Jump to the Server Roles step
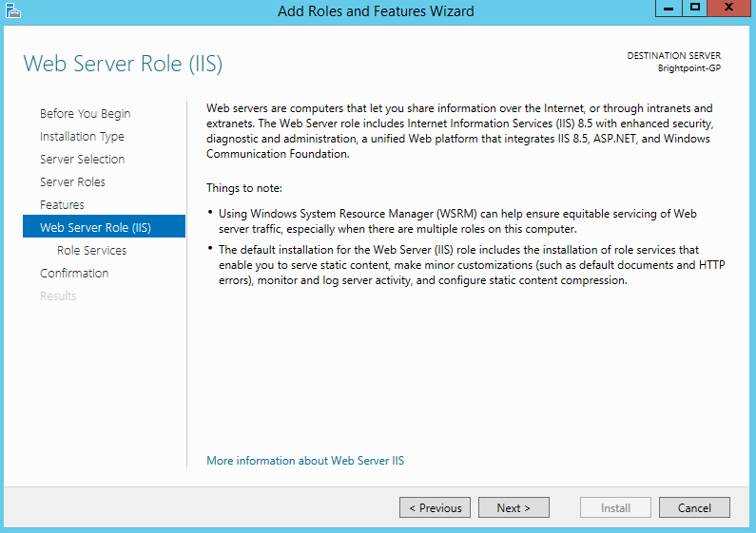Image resolution: width=756 pixels, height=533 pixels. point(72,182)
